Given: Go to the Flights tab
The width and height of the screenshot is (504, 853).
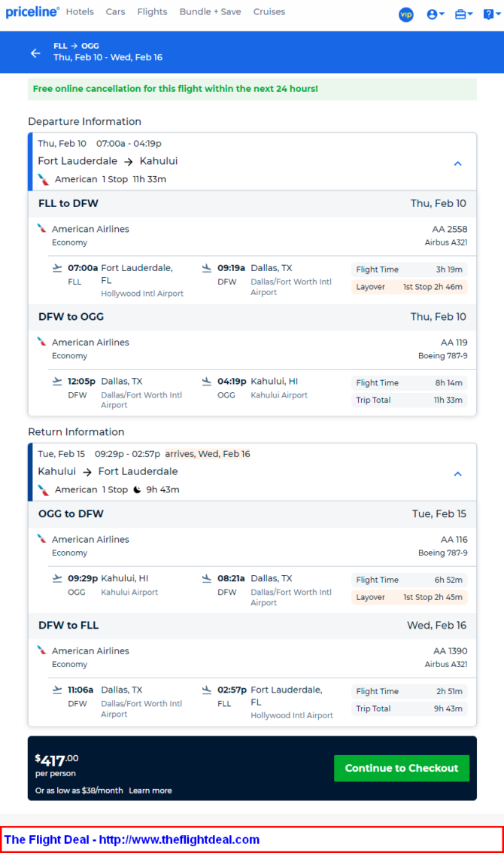Looking at the screenshot, I should tap(152, 12).
